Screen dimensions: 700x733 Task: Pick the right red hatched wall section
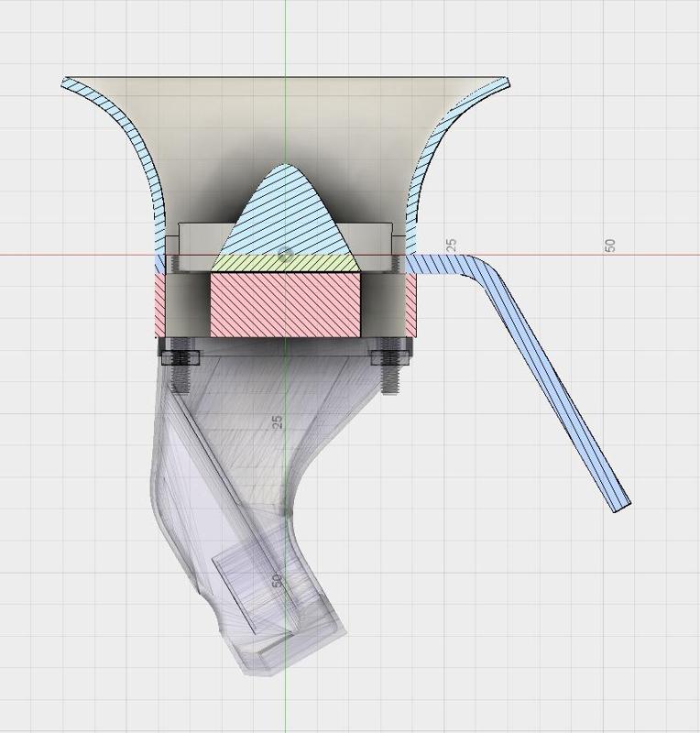pyautogui.click(x=410, y=306)
